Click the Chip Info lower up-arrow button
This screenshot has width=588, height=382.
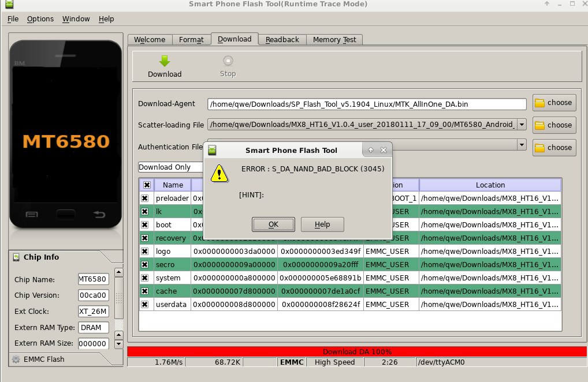click(119, 335)
